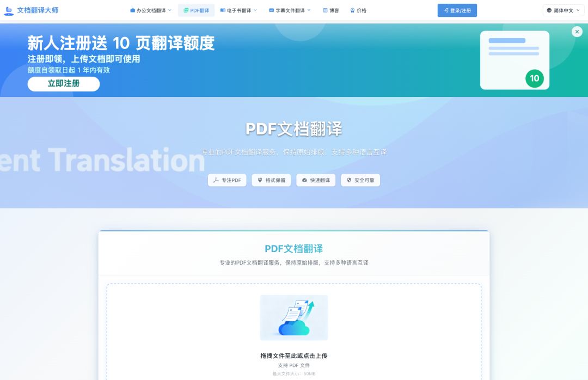Click the 专注PDF feature badge
Screen dimensions: 588x380
pyautogui.click(x=227, y=180)
